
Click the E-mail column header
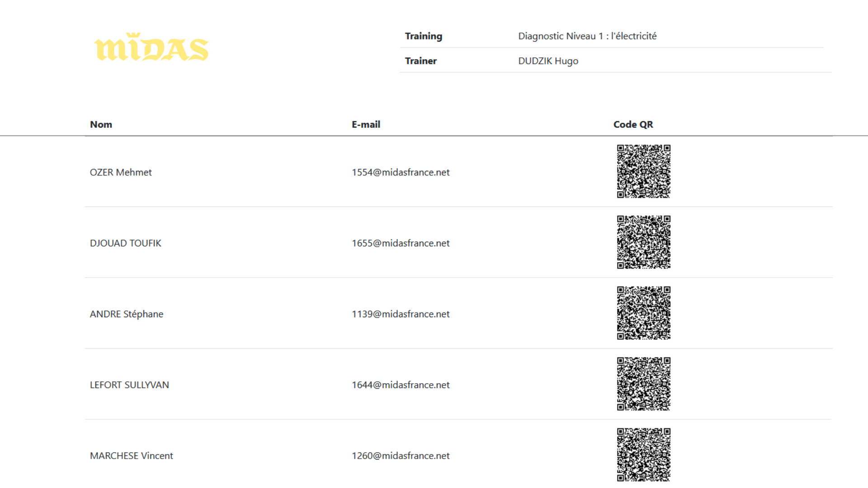[x=366, y=124]
